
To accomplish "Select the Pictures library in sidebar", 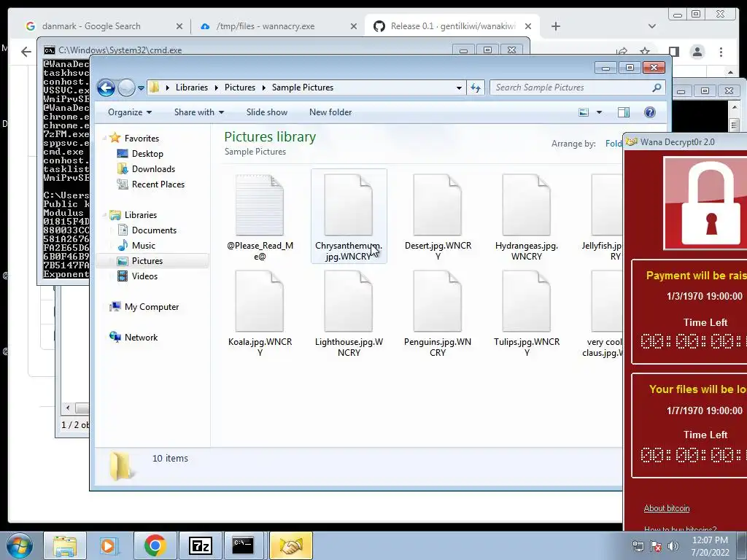I will [x=152, y=260].
